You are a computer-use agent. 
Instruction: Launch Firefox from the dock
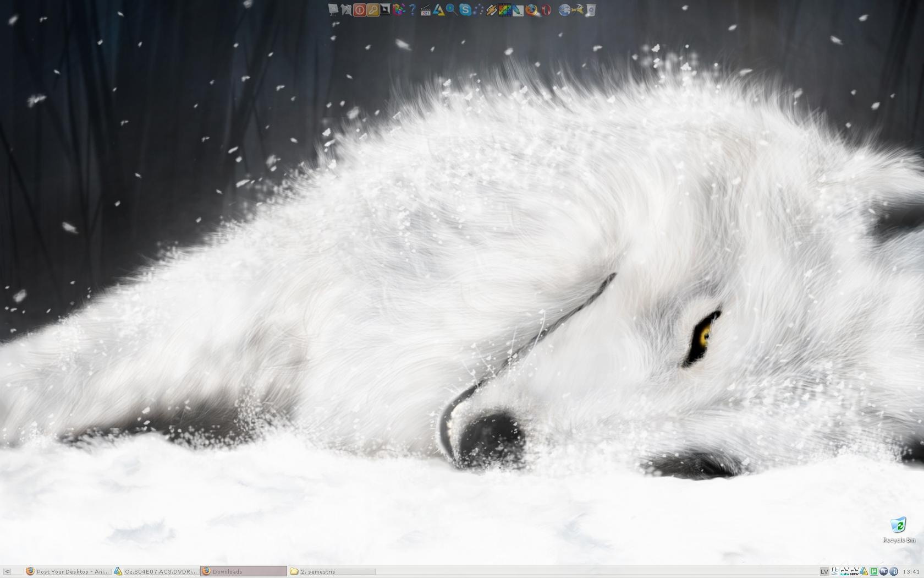tap(531, 10)
